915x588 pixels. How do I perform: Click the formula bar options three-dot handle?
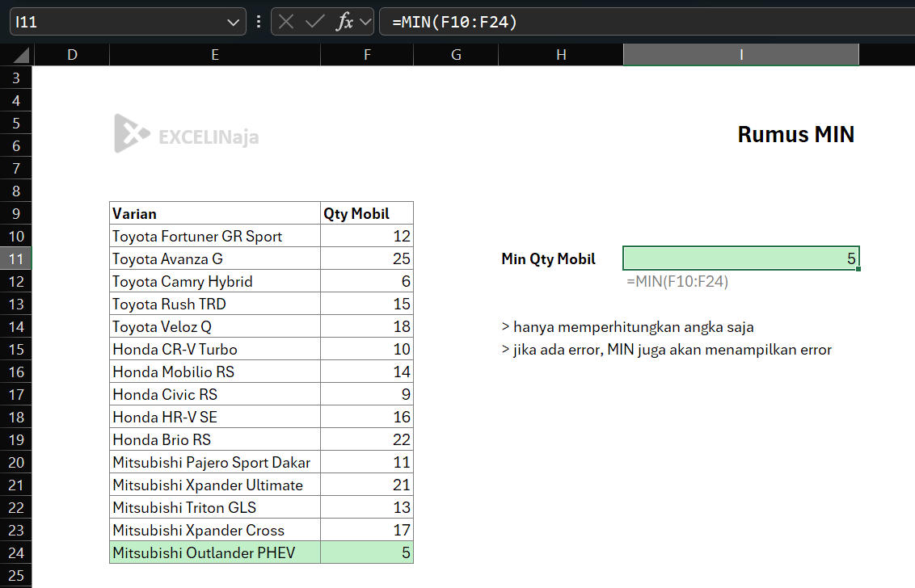[259, 22]
